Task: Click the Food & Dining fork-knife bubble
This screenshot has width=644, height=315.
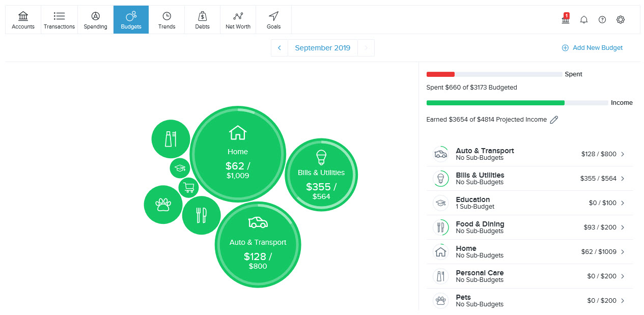Action: coord(201,215)
